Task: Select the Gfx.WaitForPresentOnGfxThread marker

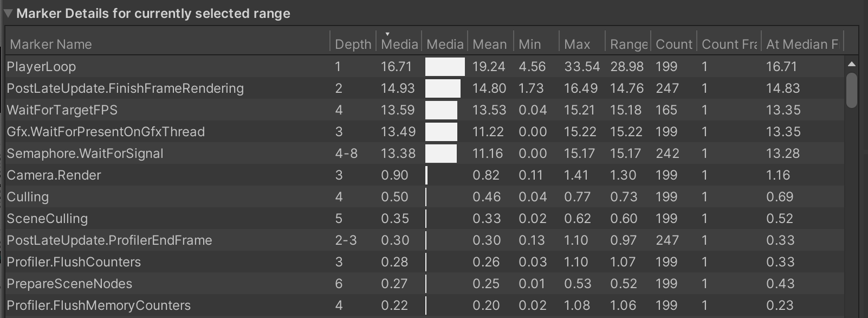Action: click(x=163, y=131)
